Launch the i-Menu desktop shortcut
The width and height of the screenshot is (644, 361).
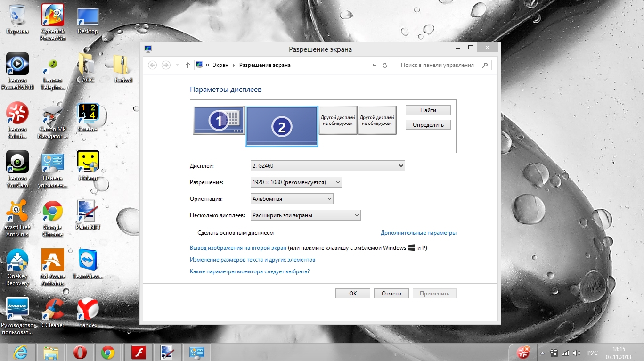(88, 166)
